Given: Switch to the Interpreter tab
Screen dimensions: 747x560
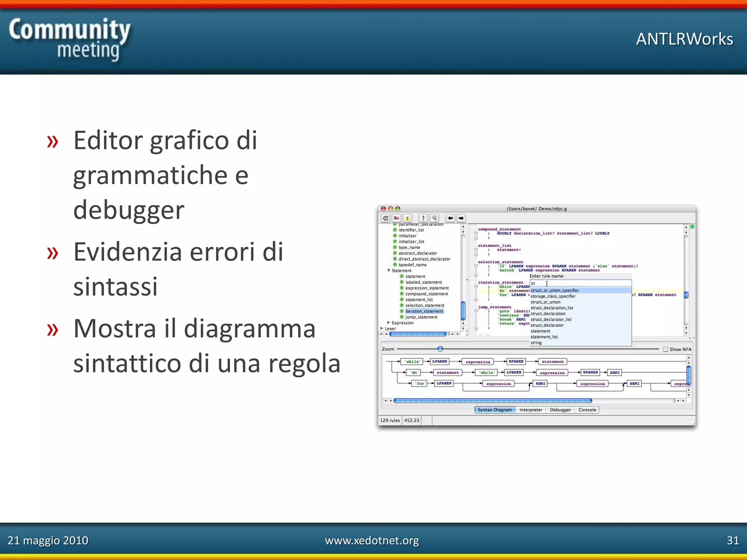Looking at the screenshot, I should (531, 410).
